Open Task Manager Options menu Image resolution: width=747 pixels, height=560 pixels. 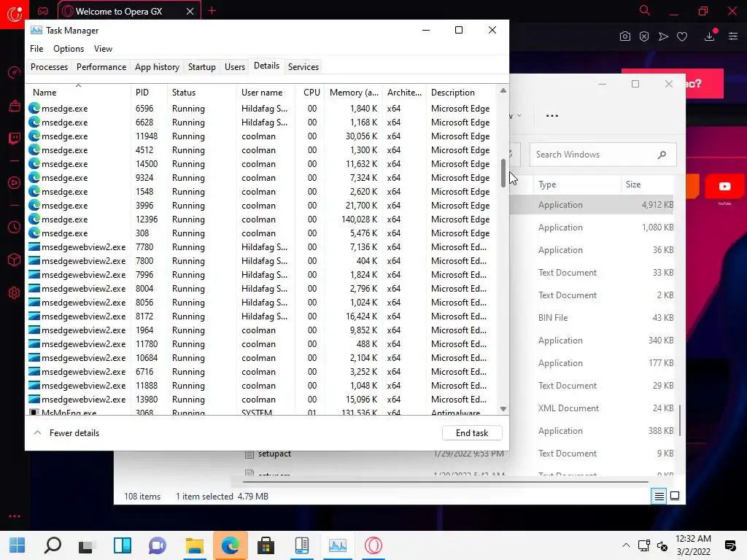(x=69, y=49)
